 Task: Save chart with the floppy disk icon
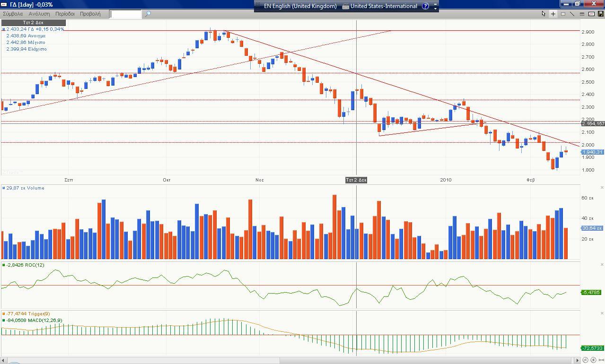point(601,14)
